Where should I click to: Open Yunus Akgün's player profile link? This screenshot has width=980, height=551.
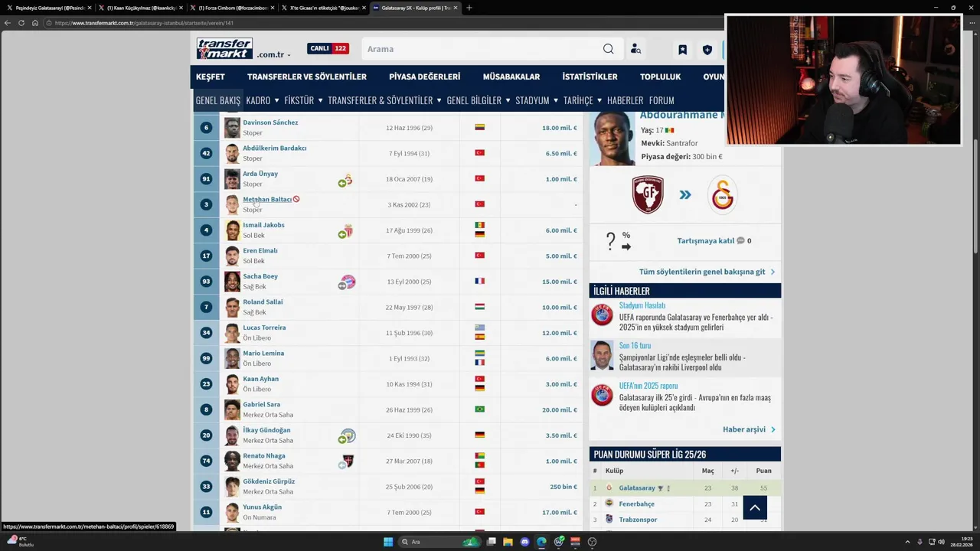[x=262, y=507]
